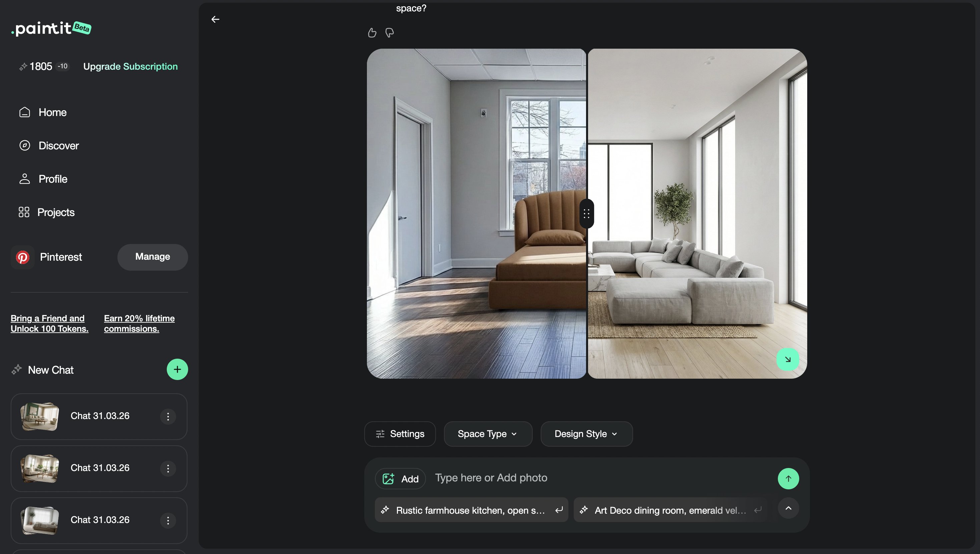Toggle the generation Settings panel
The width and height of the screenshot is (980, 554).
pyautogui.click(x=399, y=434)
